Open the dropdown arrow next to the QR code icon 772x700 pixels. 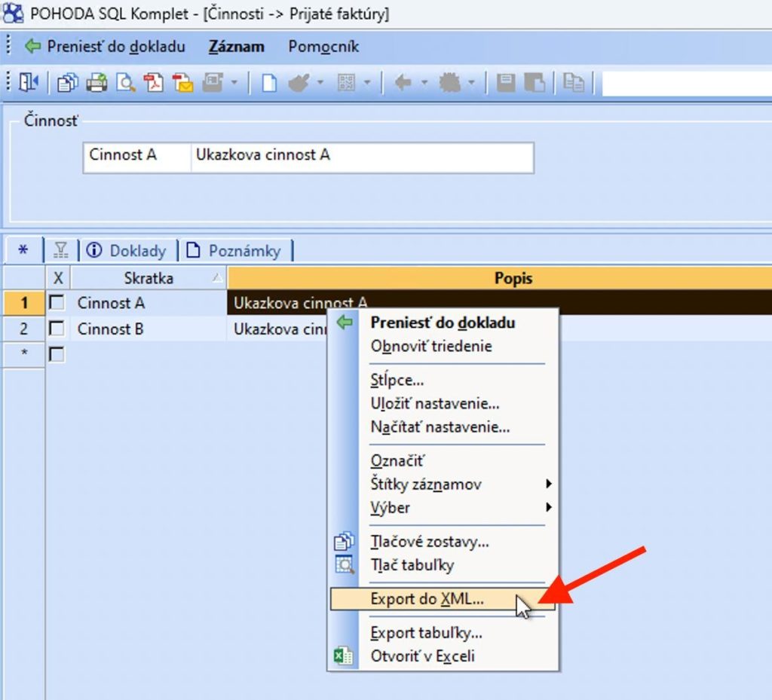(367, 83)
